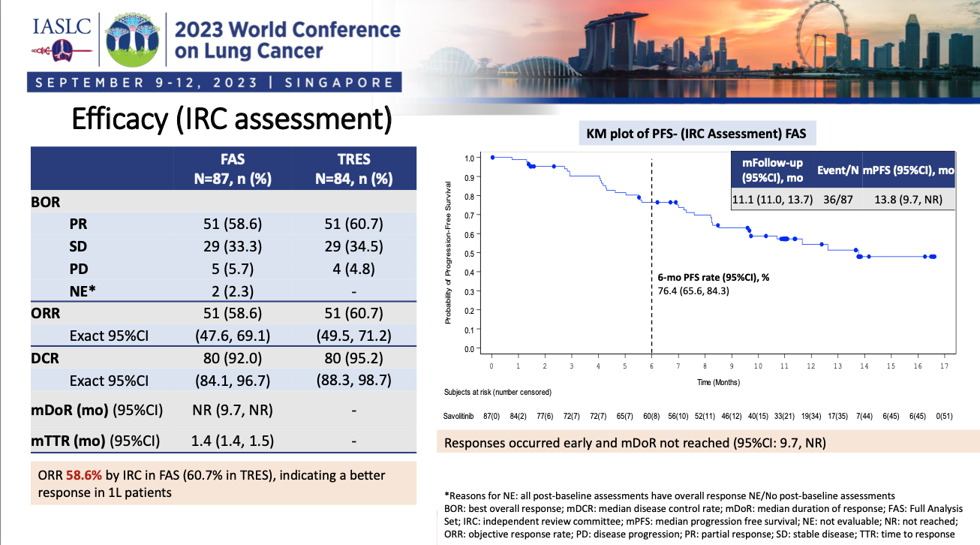Click the mPFS 13.8 (9.7, NR) table cell
Screen dimensions: 980x545
click(908, 197)
